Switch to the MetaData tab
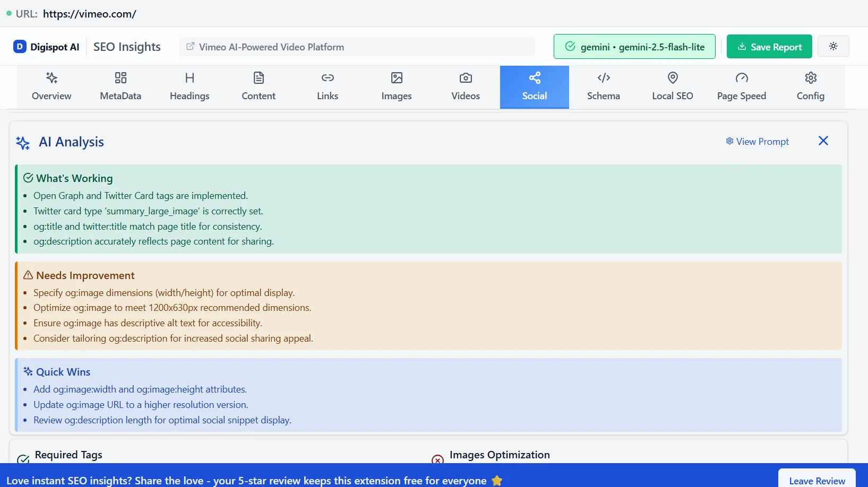Screen dimensions: 868x487 click(x=121, y=87)
